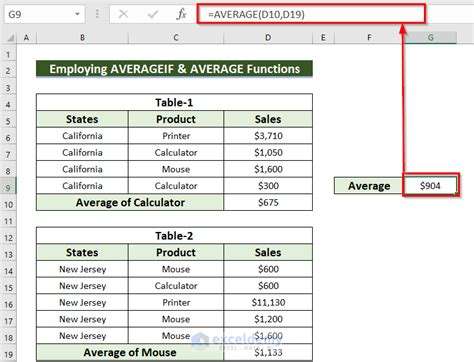Image resolution: width=474 pixels, height=362 pixels.
Task: Click the Sales header in Table-2
Action: [268, 252]
